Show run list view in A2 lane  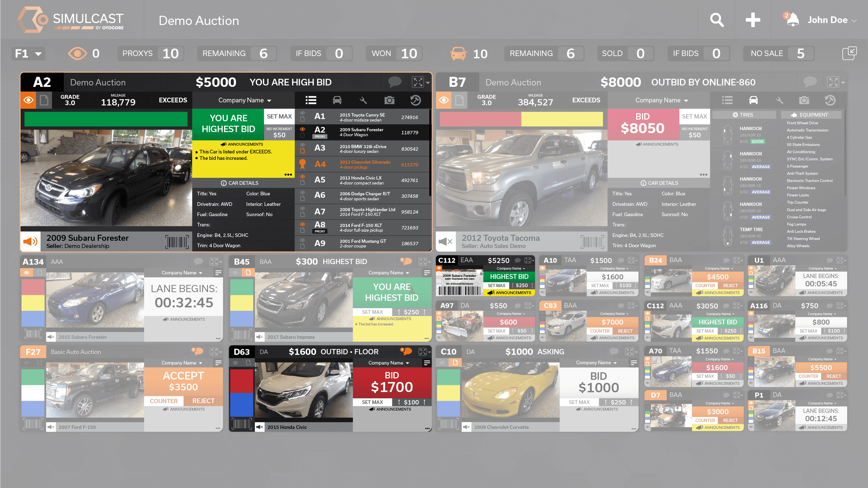(x=311, y=100)
